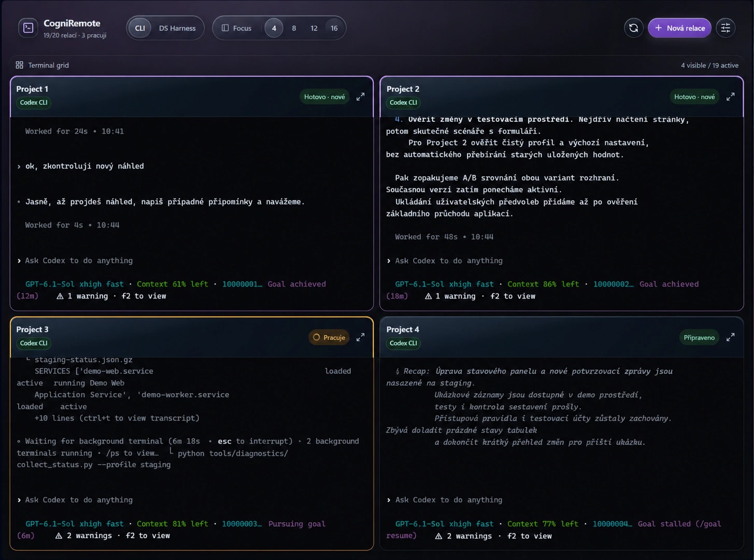Image resolution: width=754 pixels, height=560 pixels.
Task: Click the Pracuje status badge in Project 3
Action: [329, 337]
